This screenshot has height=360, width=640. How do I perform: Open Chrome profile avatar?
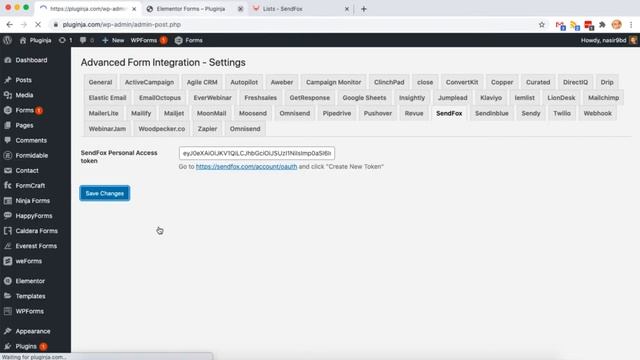coord(617,25)
